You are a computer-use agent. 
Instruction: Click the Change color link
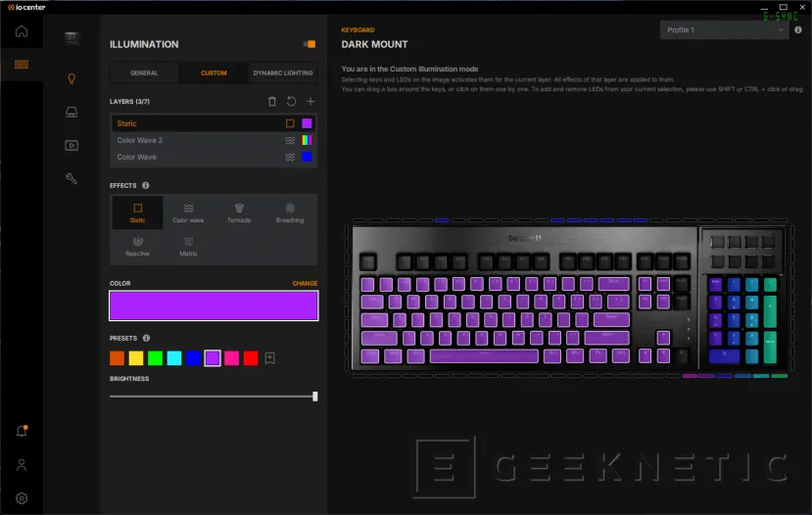click(305, 284)
